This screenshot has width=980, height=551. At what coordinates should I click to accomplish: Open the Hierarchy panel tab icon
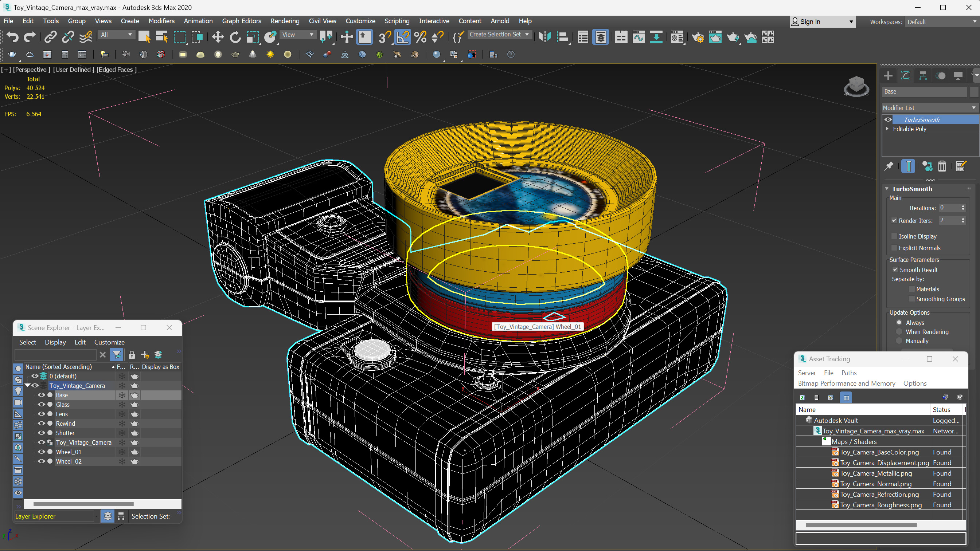click(x=923, y=76)
